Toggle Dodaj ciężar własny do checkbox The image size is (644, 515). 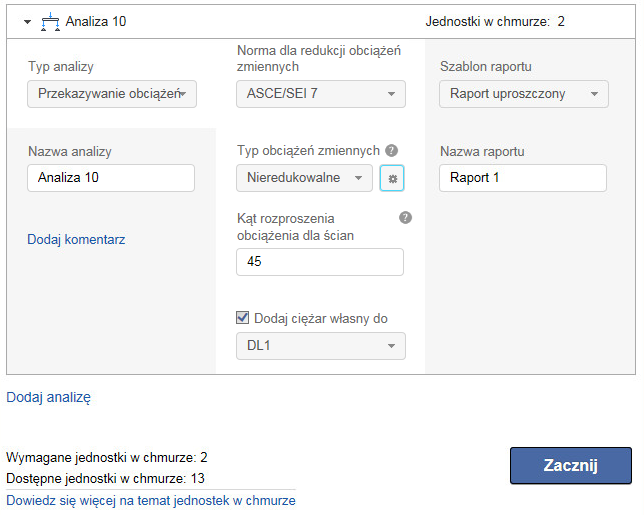click(242, 318)
